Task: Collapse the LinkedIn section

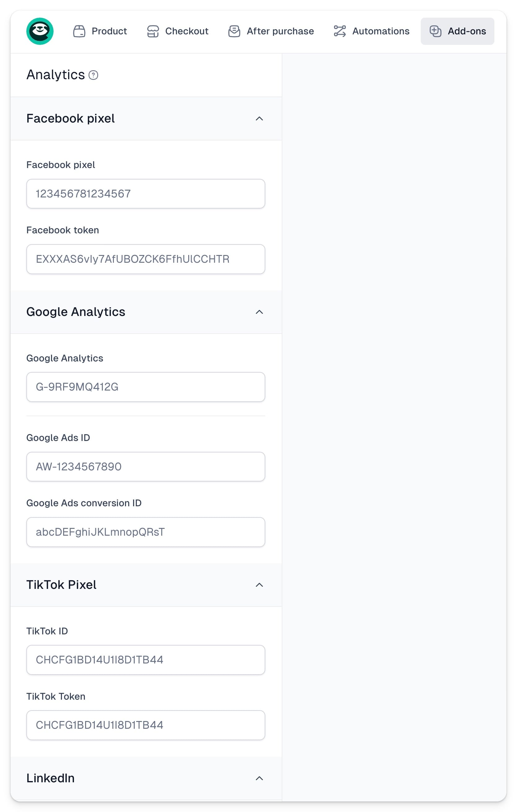Action: tap(259, 778)
